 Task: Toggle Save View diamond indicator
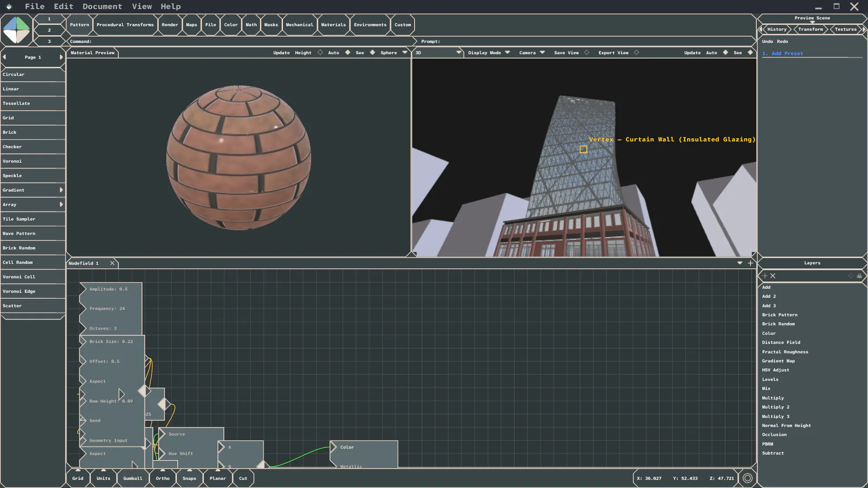(587, 52)
